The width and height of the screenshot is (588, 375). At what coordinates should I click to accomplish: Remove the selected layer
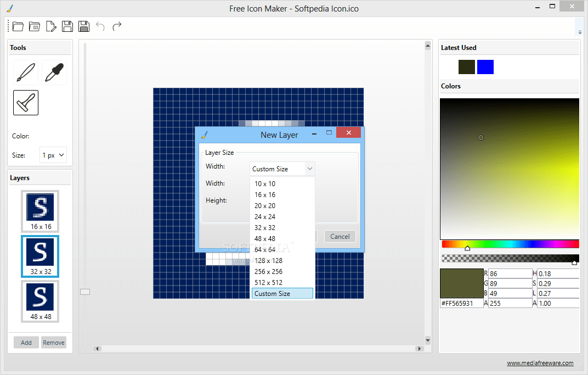[x=53, y=342]
